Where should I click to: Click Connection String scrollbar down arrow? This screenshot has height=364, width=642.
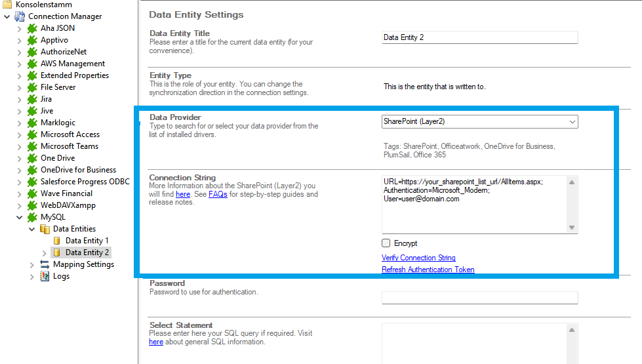(x=572, y=228)
